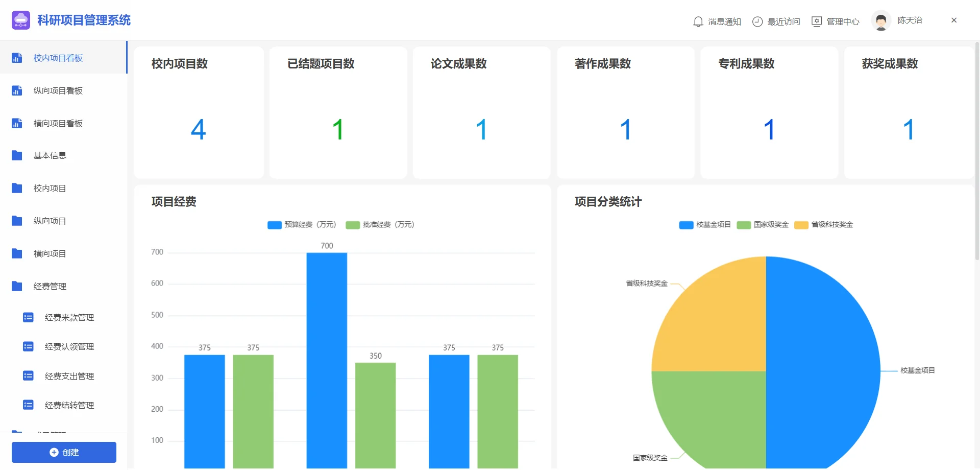Click the list icon beside 经费支出管理
This screenshot has height=470, width=980.
[28, 376]
